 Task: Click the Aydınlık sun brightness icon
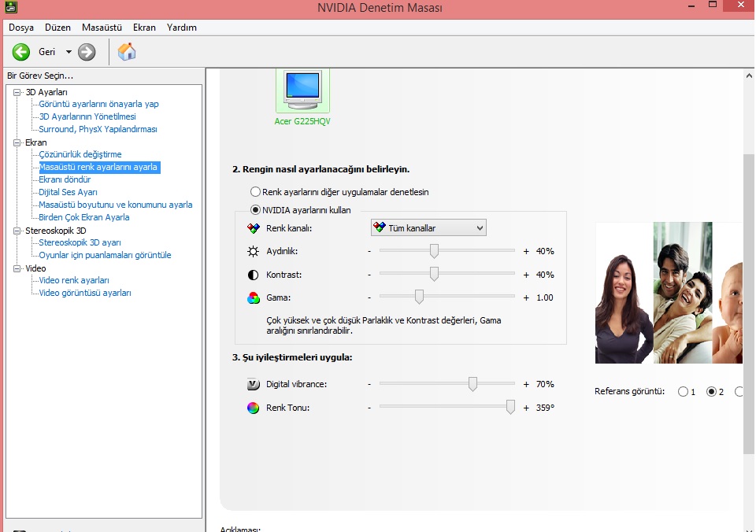tap(253, 251)
